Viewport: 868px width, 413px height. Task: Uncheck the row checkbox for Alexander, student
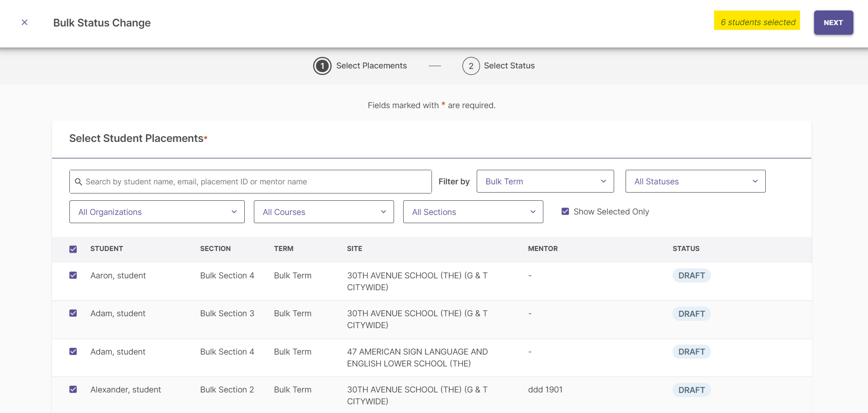(73, 389)
